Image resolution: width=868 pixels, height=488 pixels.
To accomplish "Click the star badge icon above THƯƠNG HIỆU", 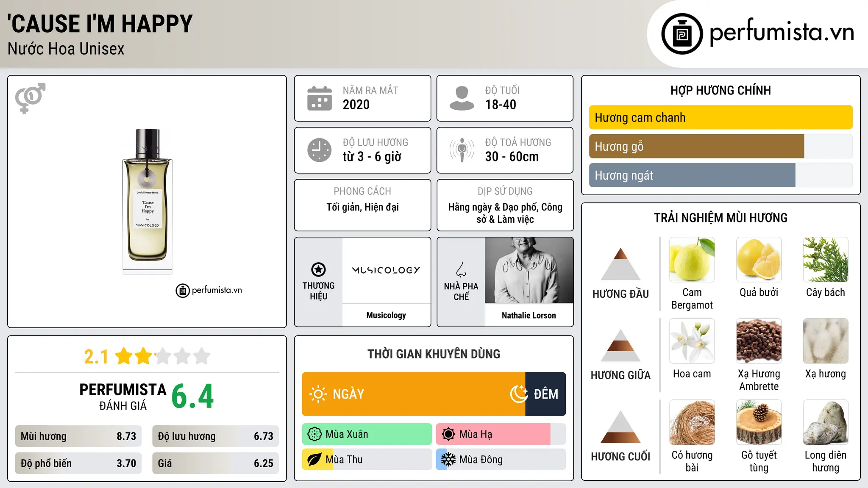I will [318, 269].
